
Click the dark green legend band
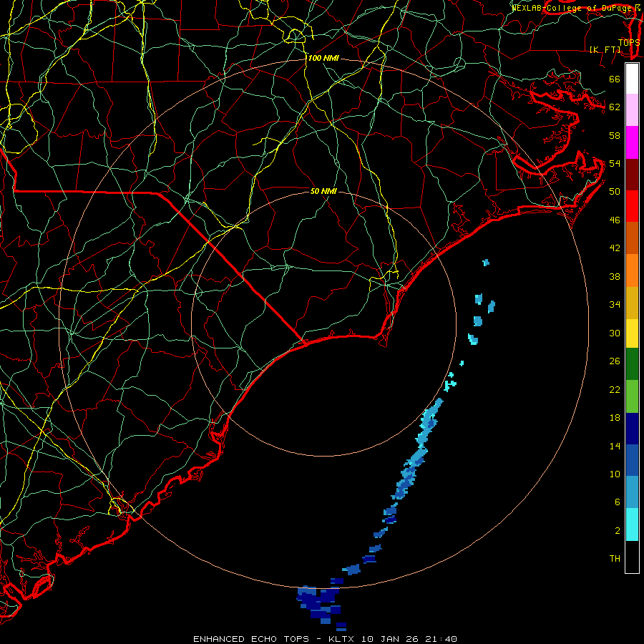(x=632, y=364)
